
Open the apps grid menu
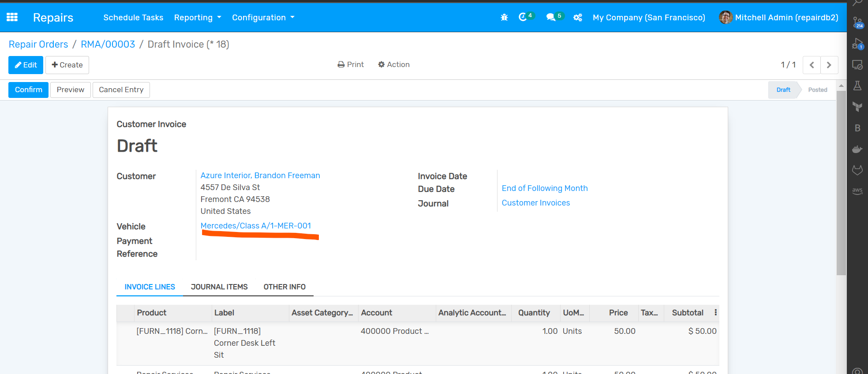tap(12, 17)
